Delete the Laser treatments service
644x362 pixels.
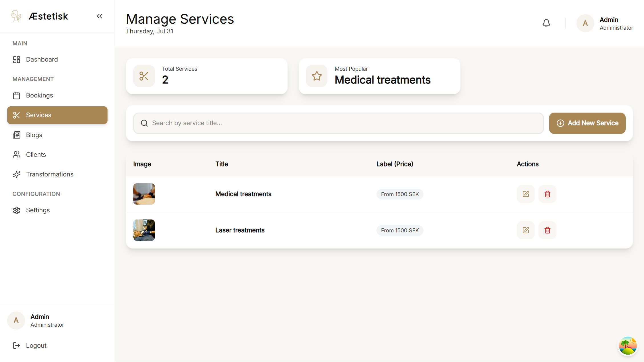pyautogui.click(x=547, y=230)
